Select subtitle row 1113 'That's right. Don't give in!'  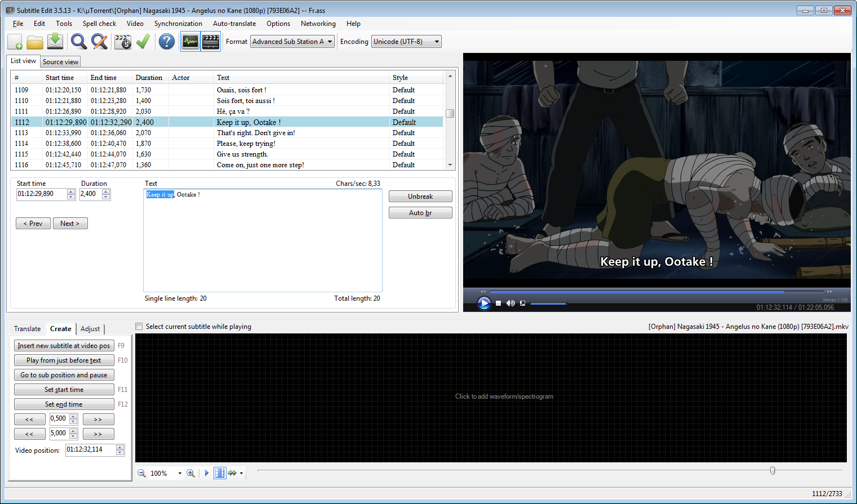click(228, 133)
